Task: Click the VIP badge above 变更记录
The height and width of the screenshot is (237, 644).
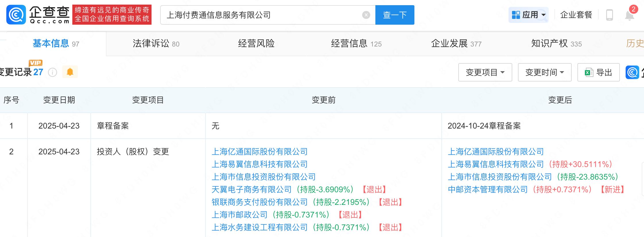Action: pyautogui.click(x=36, y=63)
